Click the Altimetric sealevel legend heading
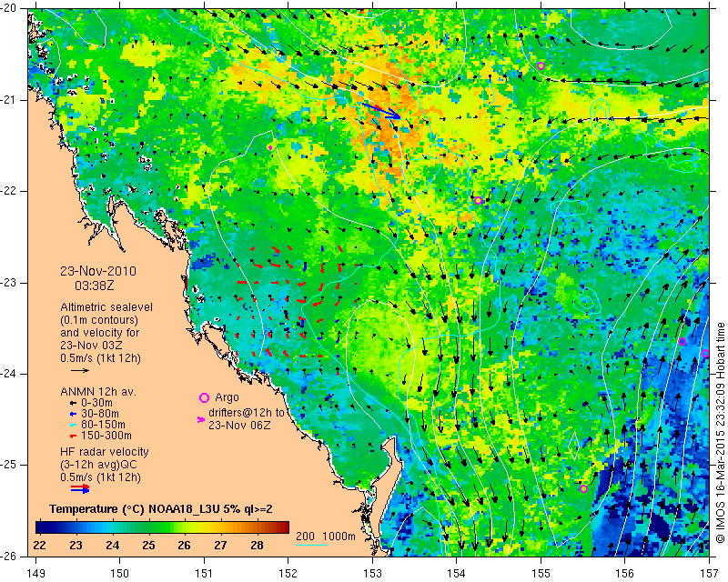The image size is (728, 582). (106, 307)
